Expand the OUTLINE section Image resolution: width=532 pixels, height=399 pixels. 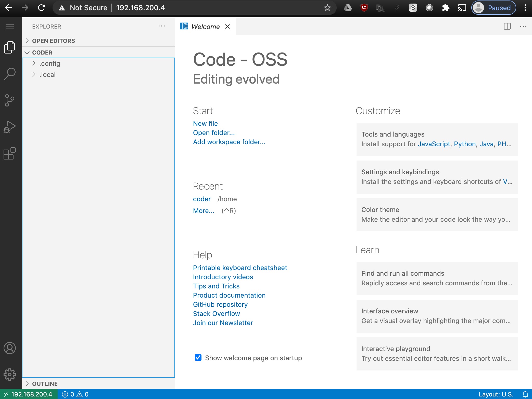pyautogui.click(x=98, y=384)
